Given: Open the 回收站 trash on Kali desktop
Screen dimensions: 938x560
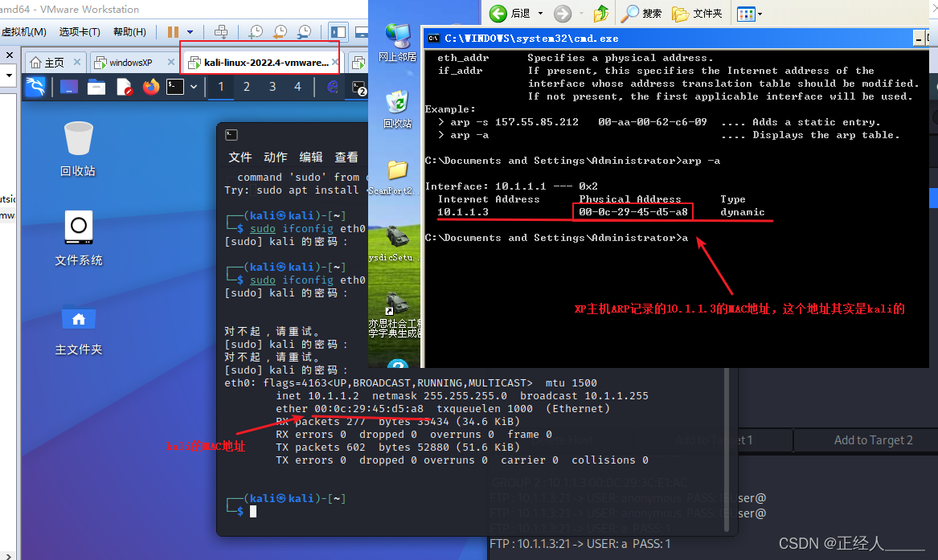Looking at the screenshot, I should (x=78, y=149).
